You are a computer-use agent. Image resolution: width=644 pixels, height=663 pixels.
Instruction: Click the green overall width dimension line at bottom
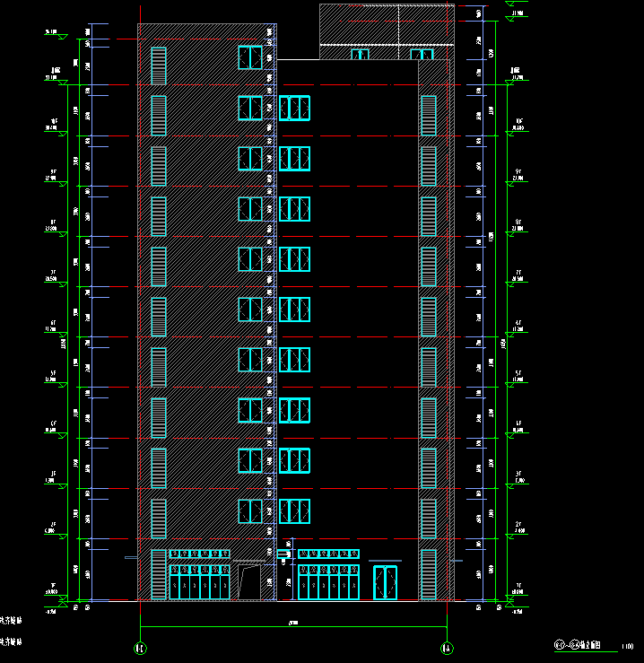(292, 625)
